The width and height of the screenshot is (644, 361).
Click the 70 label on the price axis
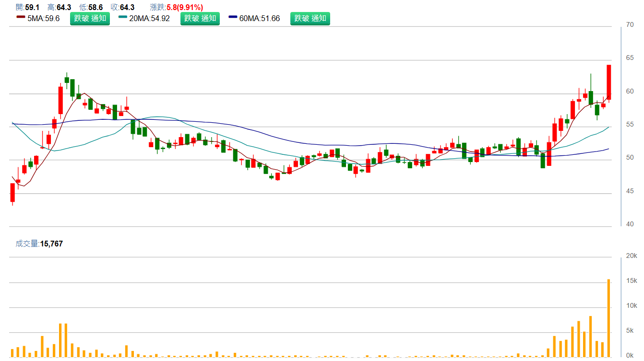tap(630, 25)
